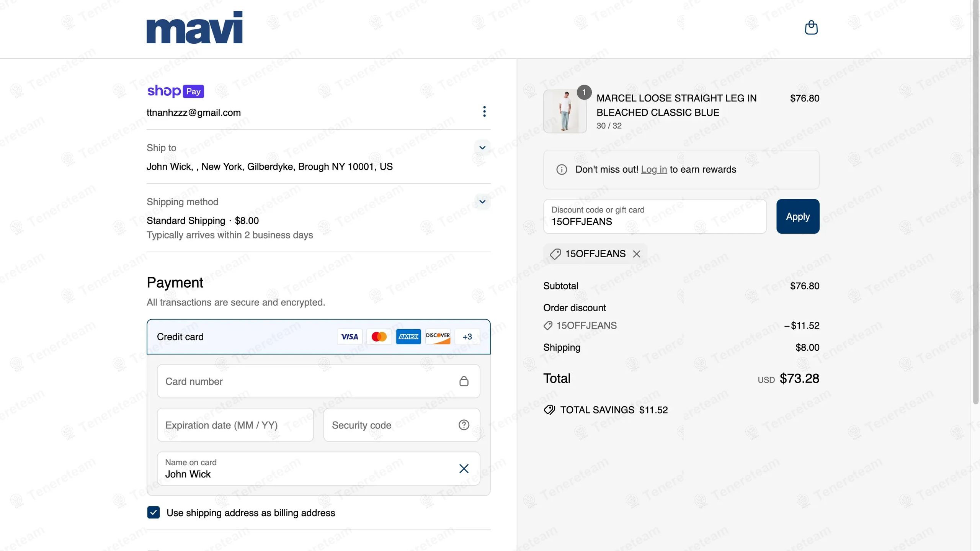
Task: Click the email ttnanhzzz@gmail.com
Action: [x=194, y=113]
